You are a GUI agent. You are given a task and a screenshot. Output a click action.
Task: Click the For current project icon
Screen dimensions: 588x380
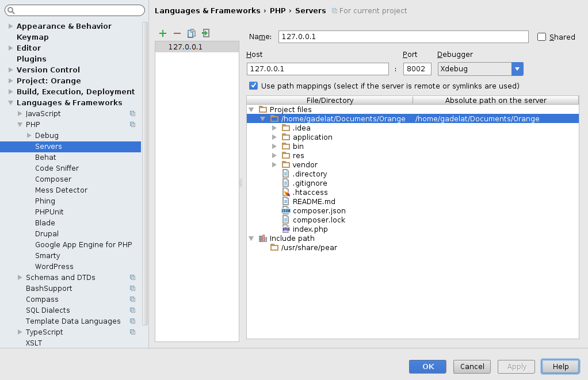pyautogui.click(x=334, y=11)
